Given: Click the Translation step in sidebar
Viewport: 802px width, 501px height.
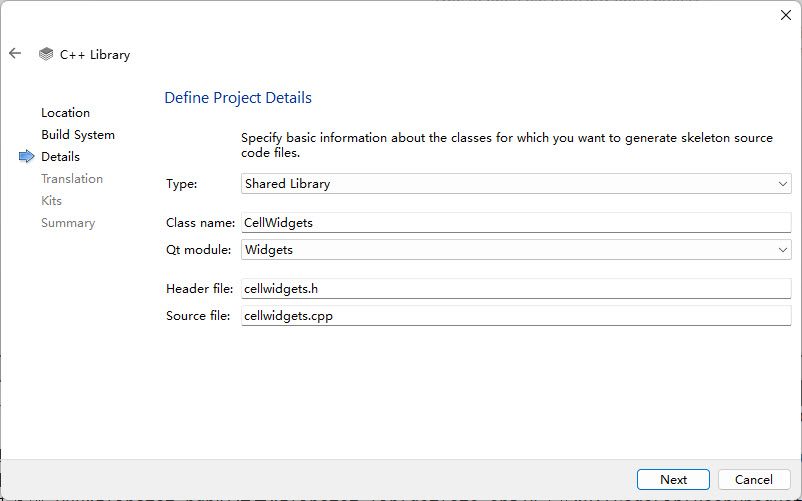Looking at the screenshot, I should [72, 179].
